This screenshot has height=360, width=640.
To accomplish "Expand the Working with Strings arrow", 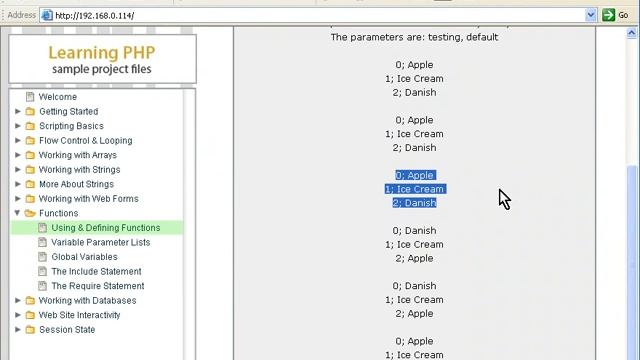I will (18, 169).
